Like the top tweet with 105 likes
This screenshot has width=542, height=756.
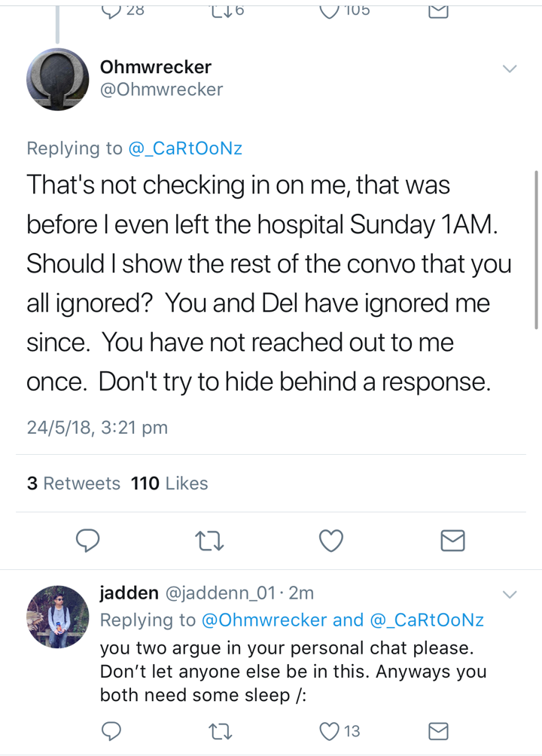[345, 10]
